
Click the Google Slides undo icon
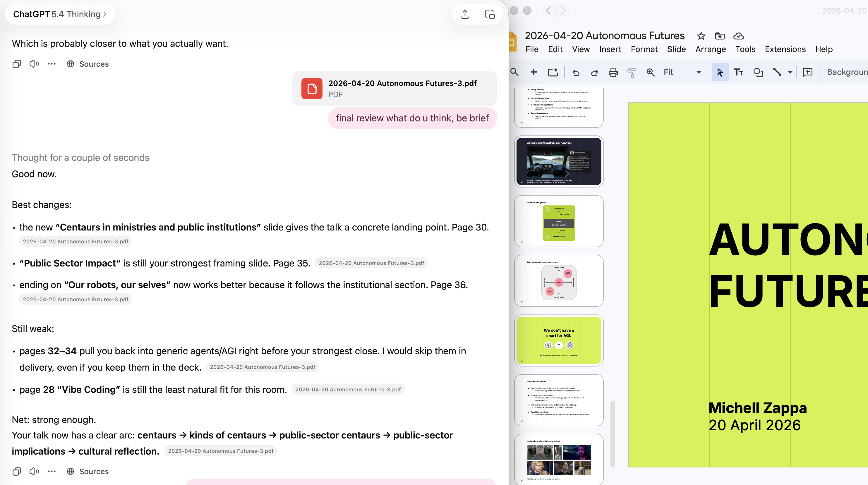point(576,73)
